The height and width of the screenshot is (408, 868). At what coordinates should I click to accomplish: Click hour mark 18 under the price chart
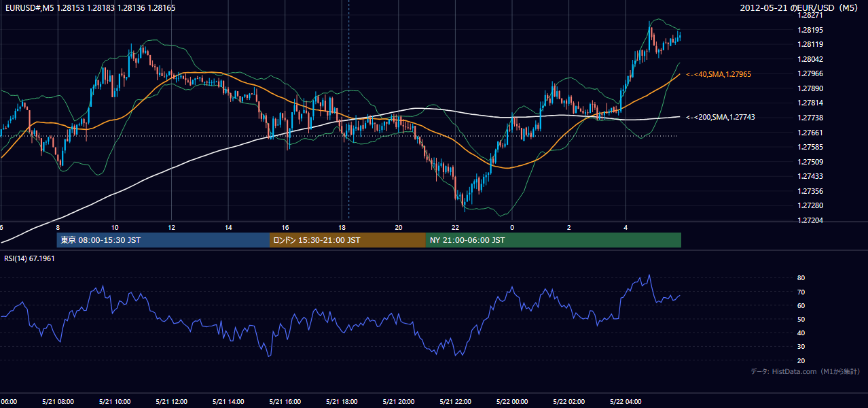click(x=342, y=228)
